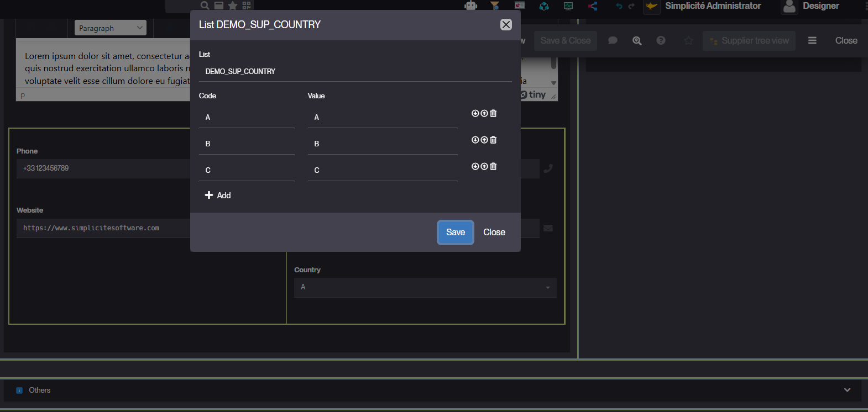Click Close in the form toolbar
This screenshot has height=412, width=868.
tap(846, 40)
